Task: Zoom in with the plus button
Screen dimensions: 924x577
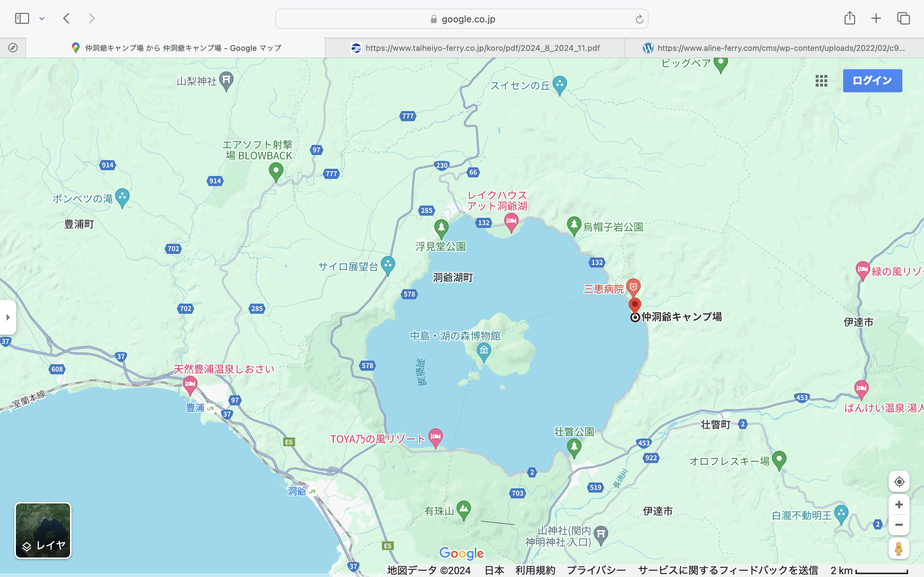Action: (x=899, y=505)
